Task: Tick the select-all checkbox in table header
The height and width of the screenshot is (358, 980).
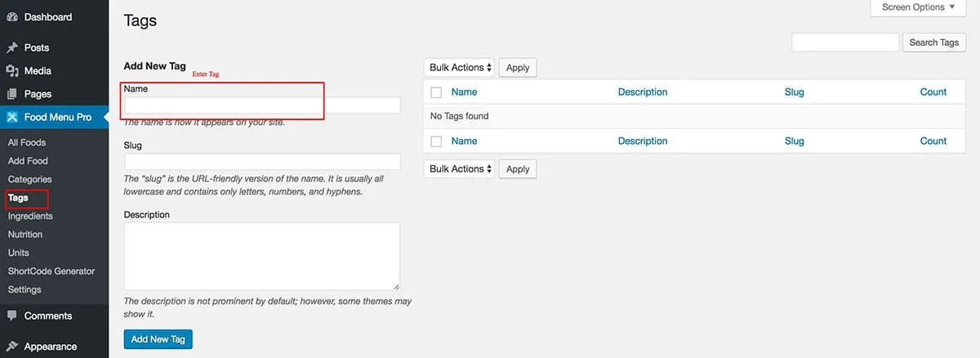Action: click(436, 92)
